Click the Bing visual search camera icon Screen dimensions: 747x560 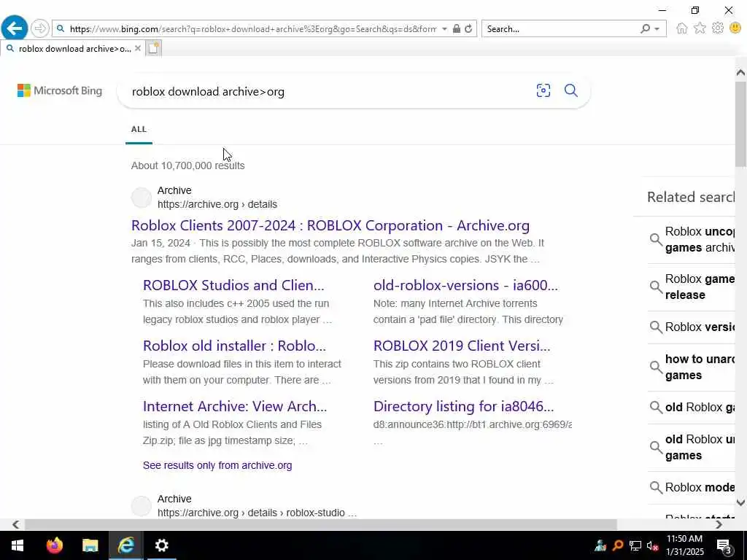tap(543, 90)
